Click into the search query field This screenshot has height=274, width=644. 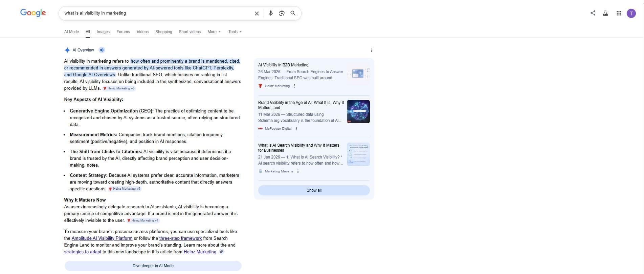157,13
